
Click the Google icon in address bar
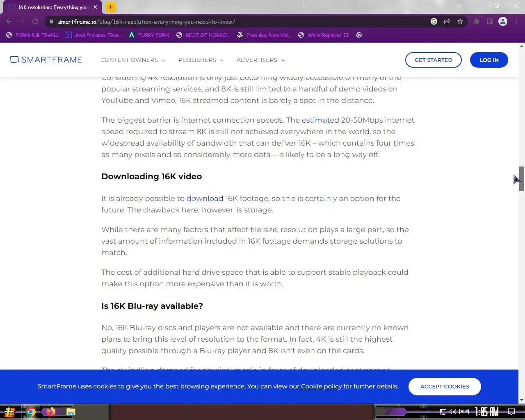pos(434,21)
